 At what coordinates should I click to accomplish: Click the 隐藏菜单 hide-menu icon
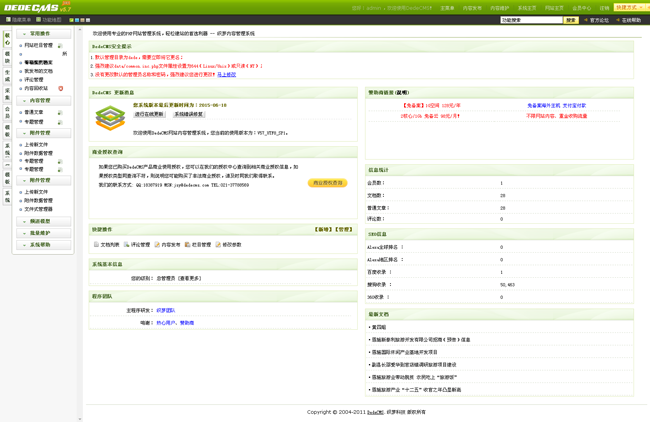[8, 19]
